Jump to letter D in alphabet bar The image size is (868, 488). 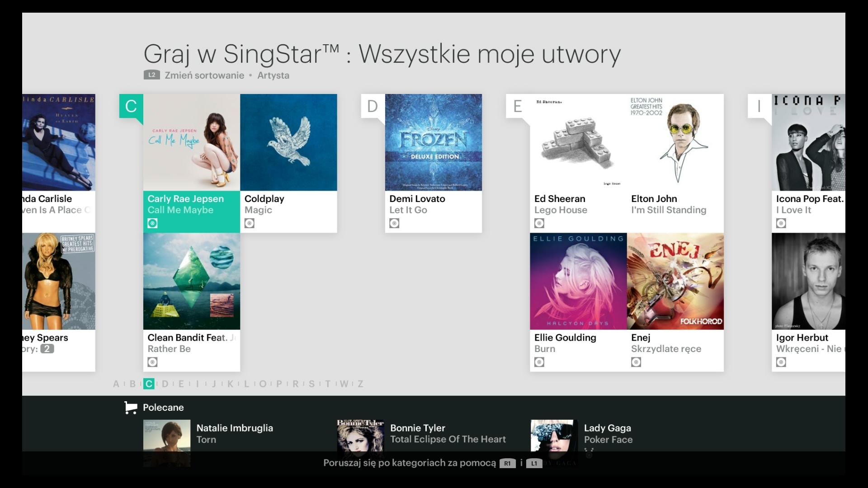point(165,384)
